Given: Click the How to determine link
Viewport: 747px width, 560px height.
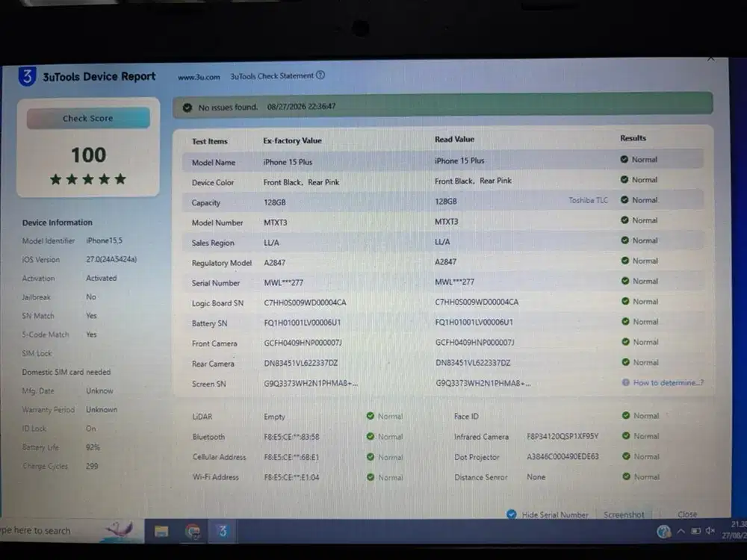Looking at the screenshot, I should [x=668, y=382].
